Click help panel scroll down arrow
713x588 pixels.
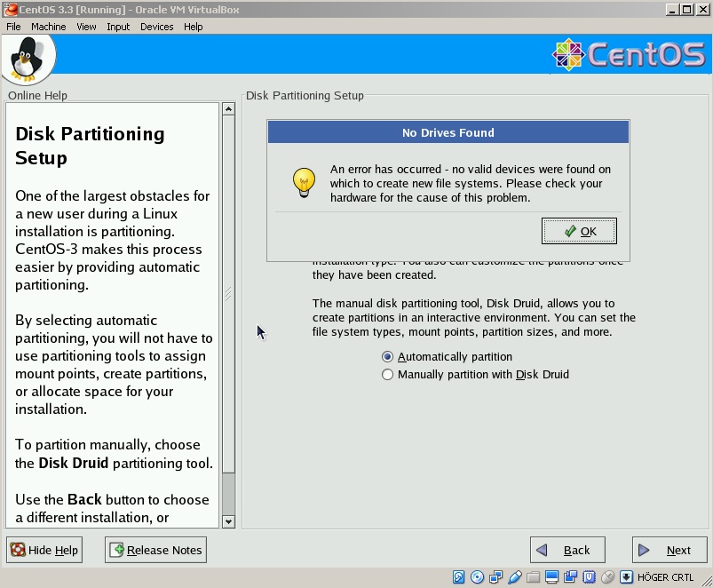229,521
